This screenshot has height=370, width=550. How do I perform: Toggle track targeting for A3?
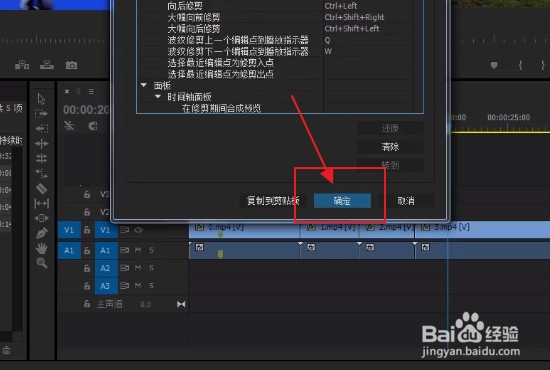tap(106, 286)
